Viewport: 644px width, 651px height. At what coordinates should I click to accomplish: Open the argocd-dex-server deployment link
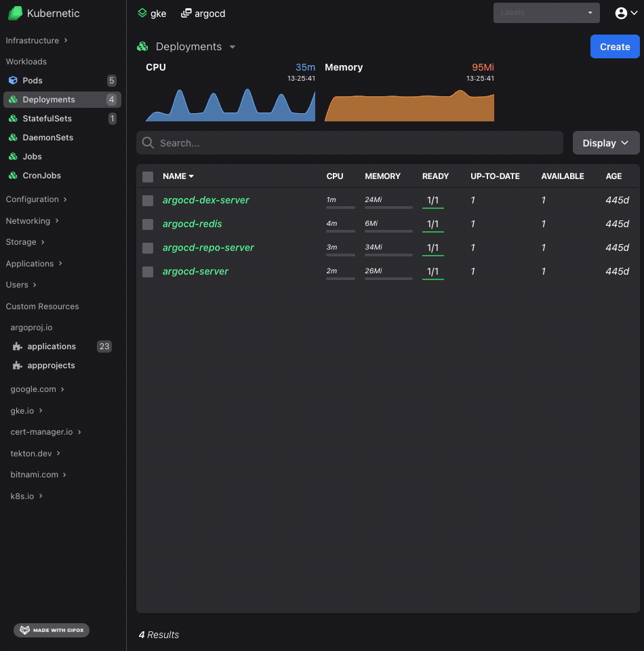pos(206,200)
